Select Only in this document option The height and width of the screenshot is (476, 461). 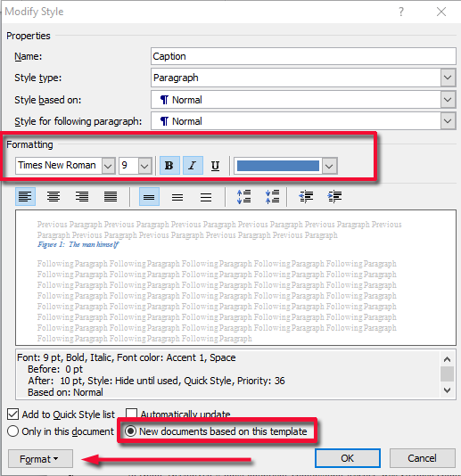(x=13, y=431)
